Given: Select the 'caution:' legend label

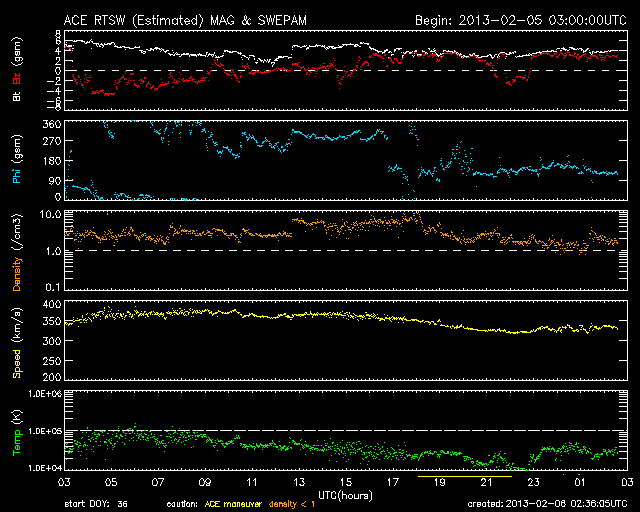Looking at the screenshot, I should click(x=182, y=504).
